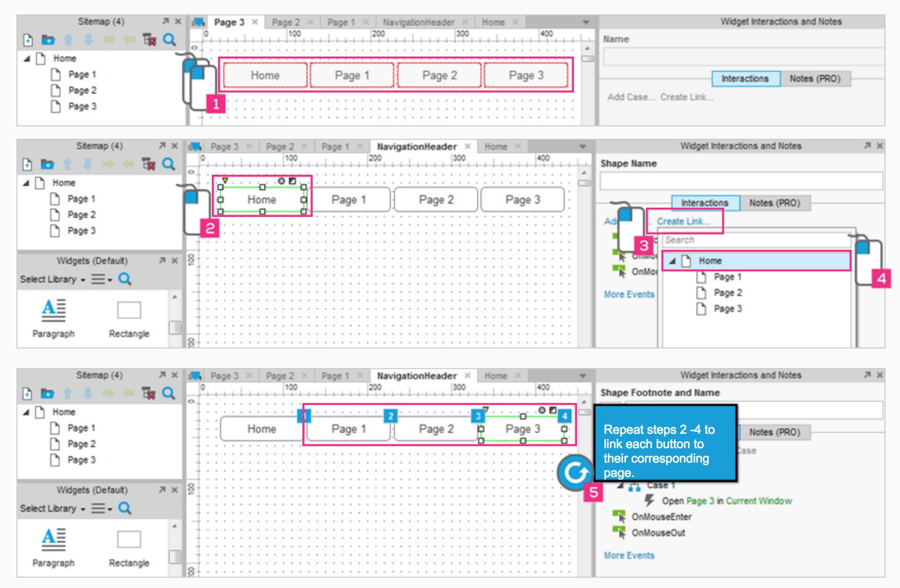
Task: Click More Events link in bottom panel
Action: (629, 556)
